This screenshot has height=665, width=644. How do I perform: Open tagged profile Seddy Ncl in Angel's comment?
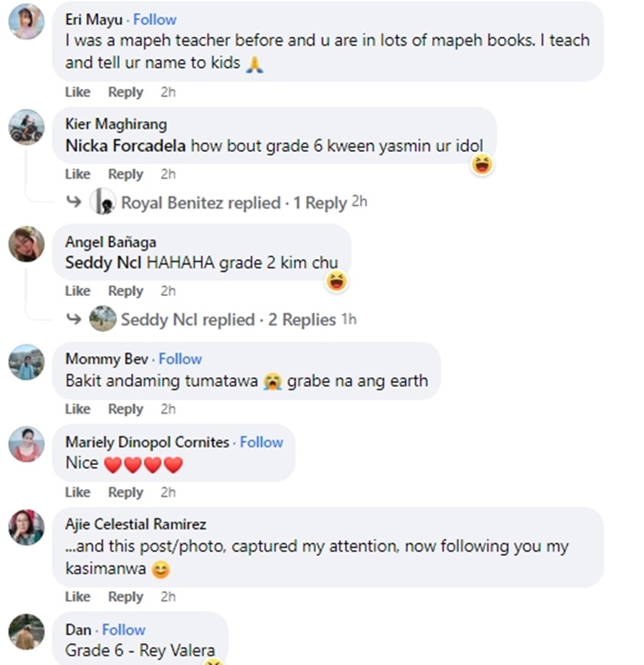click(103, 263)
